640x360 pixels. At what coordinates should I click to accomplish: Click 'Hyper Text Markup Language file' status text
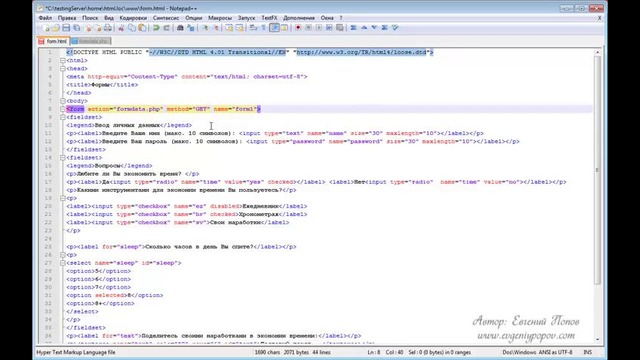76,352
